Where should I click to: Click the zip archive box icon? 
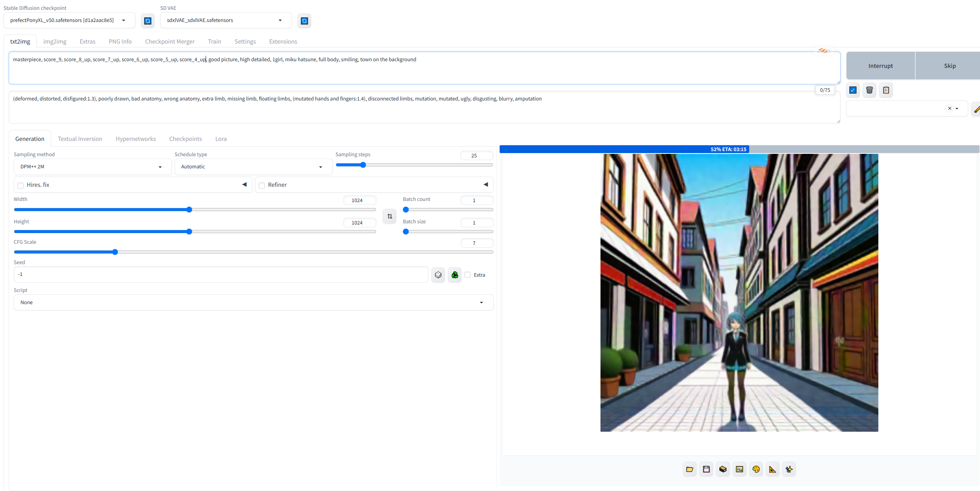click(723, 469)
